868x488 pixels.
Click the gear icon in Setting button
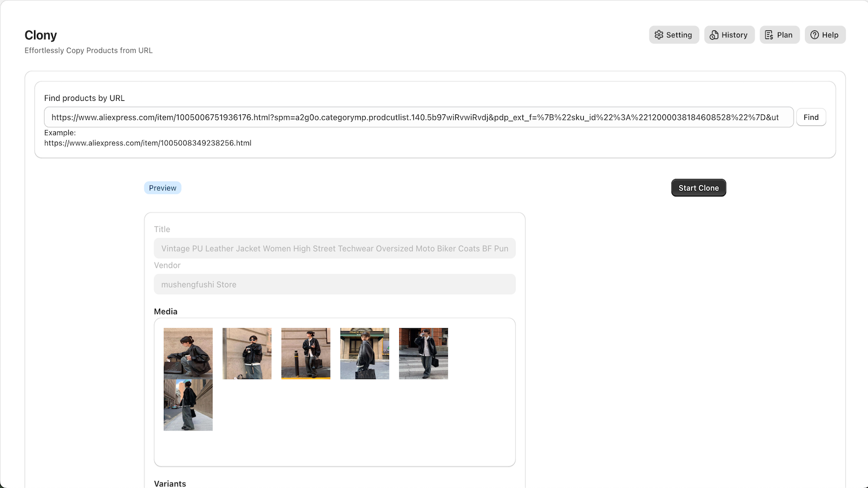click(x=659, y=35)
